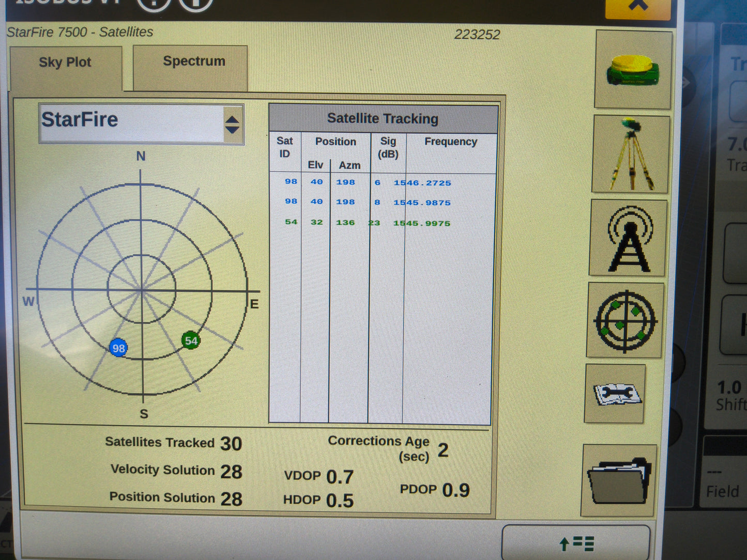Click the Satellite Tracking table header

point(383,119)
